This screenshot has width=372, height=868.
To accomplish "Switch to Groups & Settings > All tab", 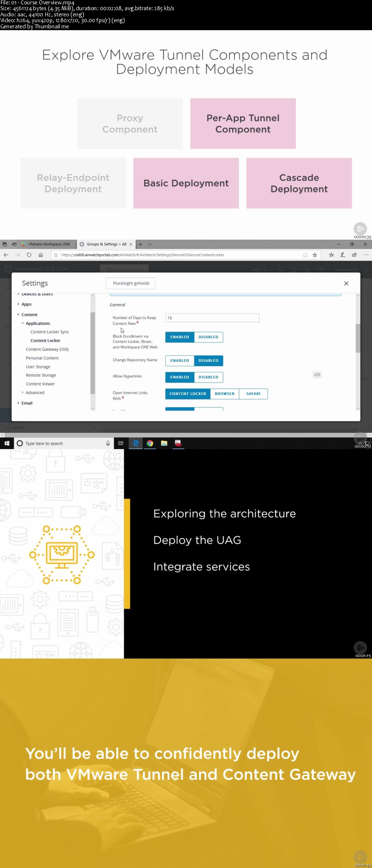I will click(106, 244).
